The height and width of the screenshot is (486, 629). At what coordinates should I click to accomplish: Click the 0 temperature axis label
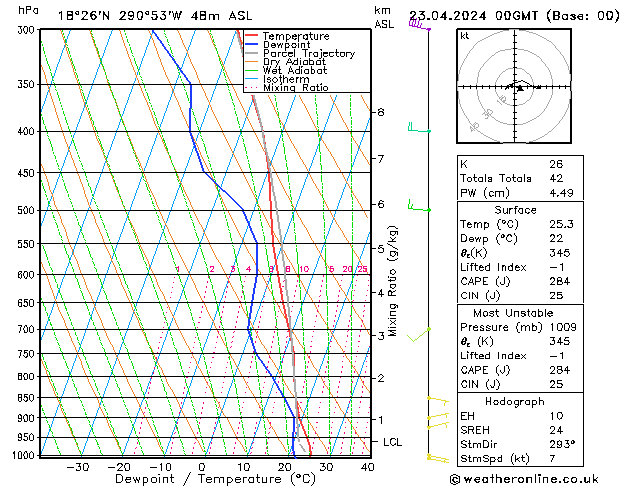click(202, 467)
